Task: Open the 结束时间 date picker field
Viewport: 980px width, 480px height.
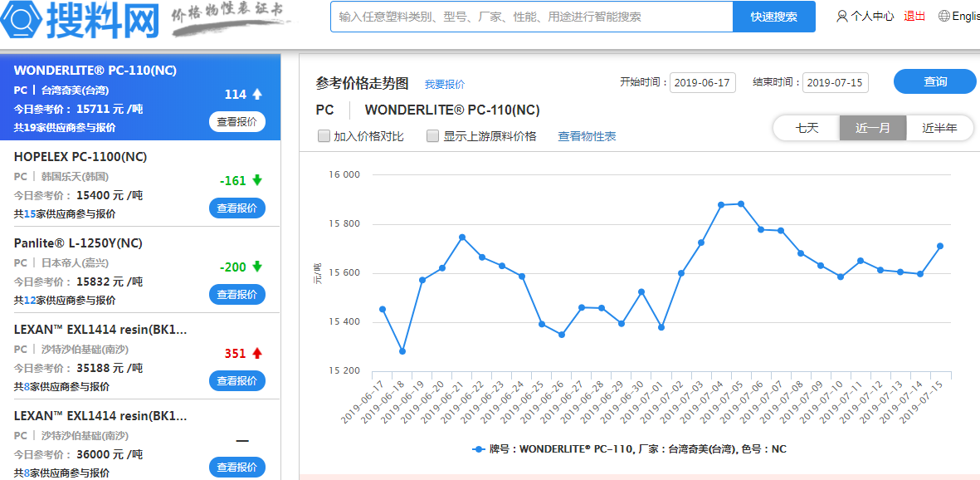Action: pos(835,82)
